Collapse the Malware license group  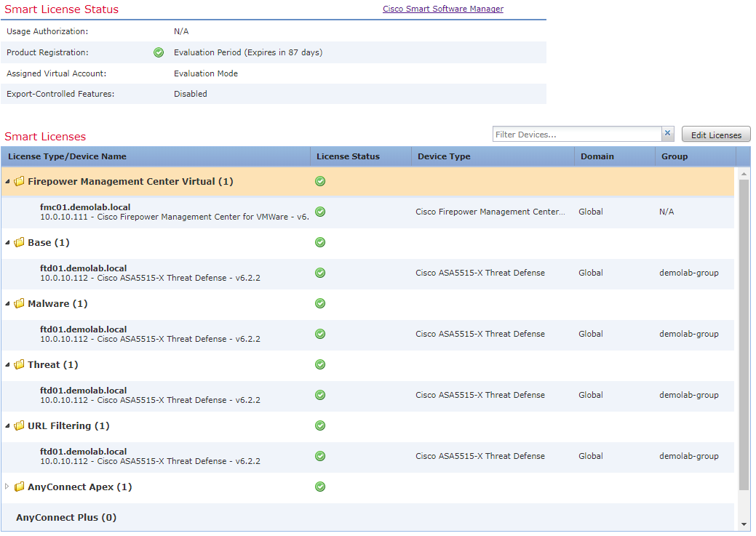pyautogui.click(x=7, y=304)
